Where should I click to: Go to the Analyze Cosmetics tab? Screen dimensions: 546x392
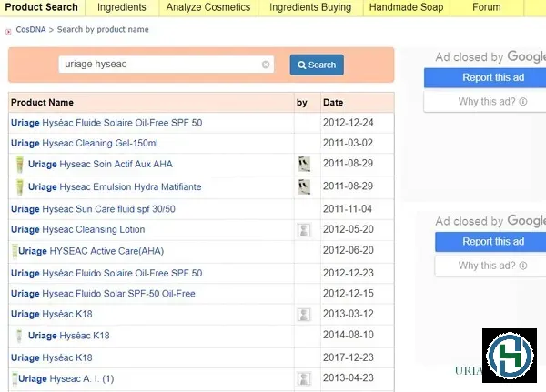[x=208, y=7]
